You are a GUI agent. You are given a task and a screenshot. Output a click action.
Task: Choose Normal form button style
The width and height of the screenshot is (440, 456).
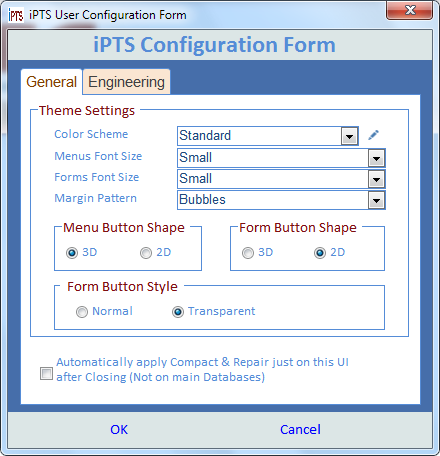[82, 312]
